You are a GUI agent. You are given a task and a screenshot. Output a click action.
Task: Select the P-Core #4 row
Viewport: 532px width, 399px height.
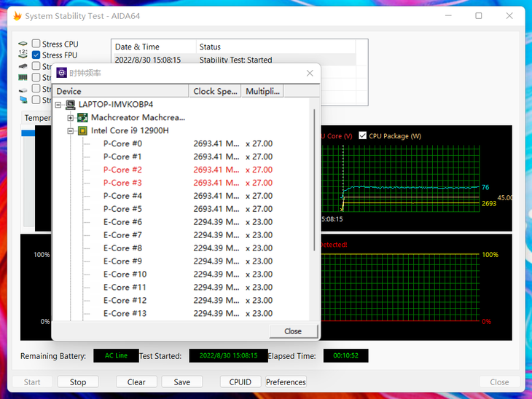pos(181,196)
